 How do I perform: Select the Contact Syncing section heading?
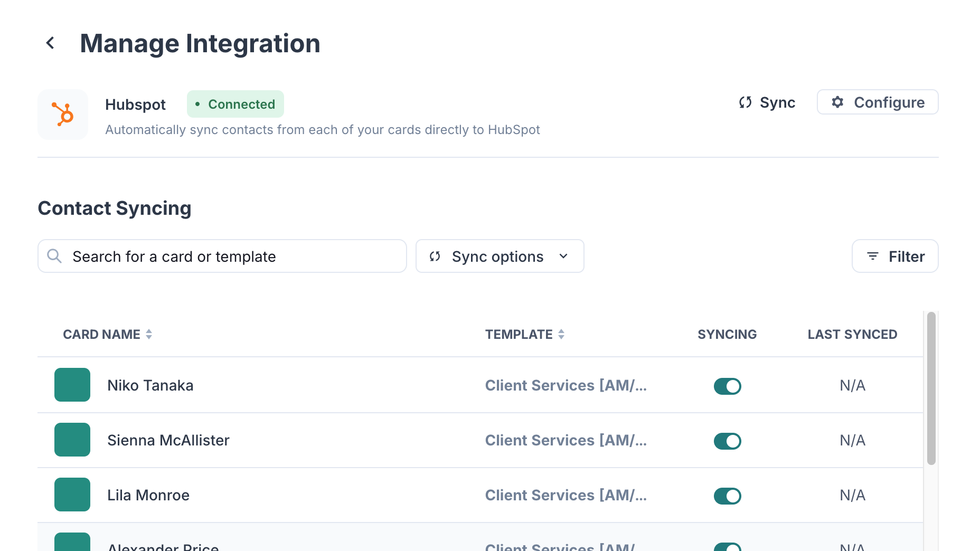pyautogui.click(x=114, y=208)
